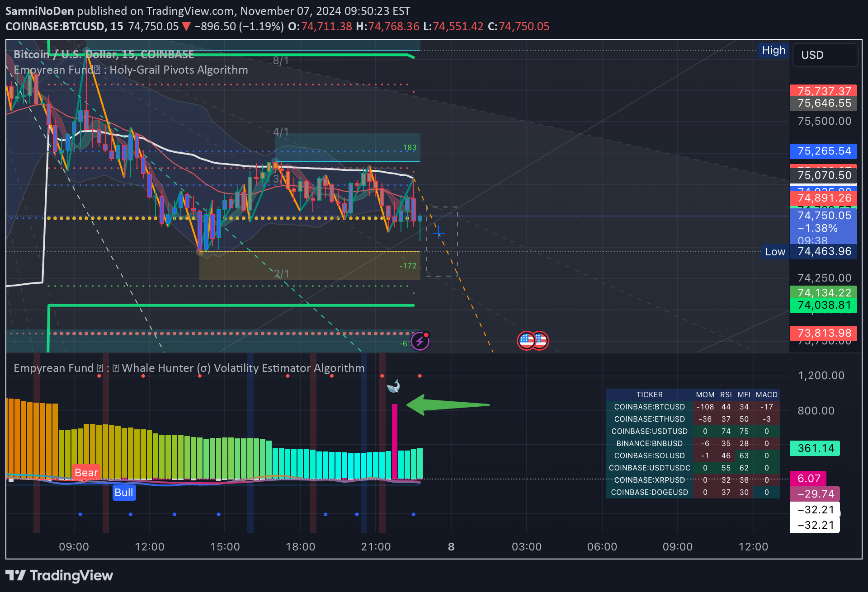Viewport: 868px width, 592px height.
Task: Click the 6.07 magenta value tag
Action: click(808, 479)
